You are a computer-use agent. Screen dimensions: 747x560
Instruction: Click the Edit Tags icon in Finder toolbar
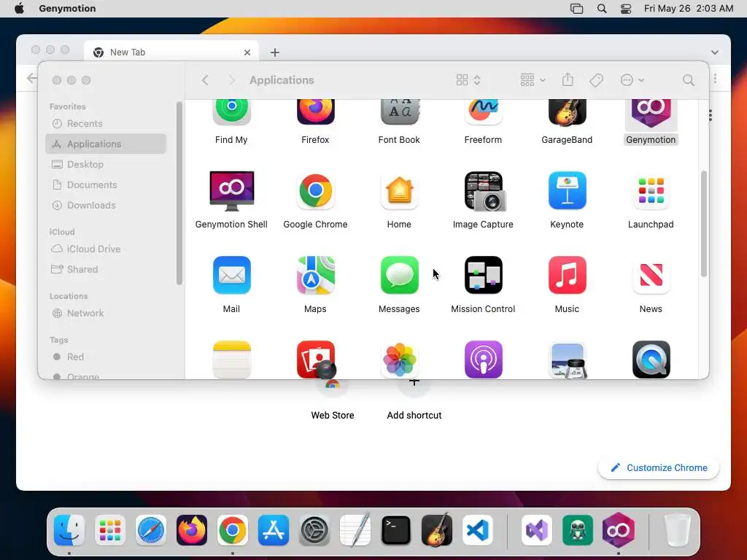(596, 80)
